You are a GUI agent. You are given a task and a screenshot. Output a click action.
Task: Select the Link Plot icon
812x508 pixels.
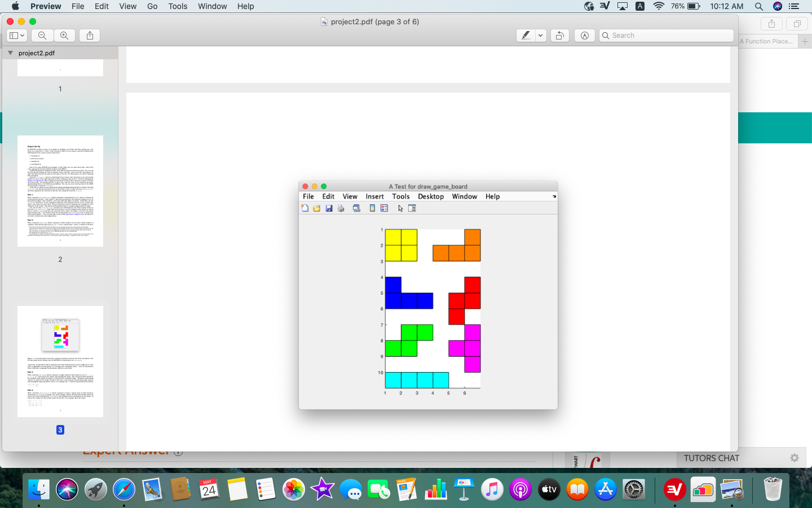[356, 208]
